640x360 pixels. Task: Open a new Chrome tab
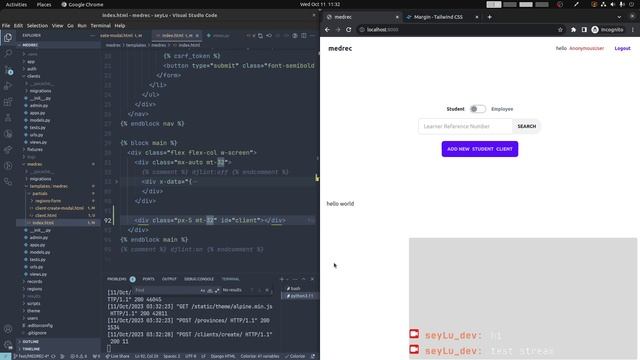(489, 17)
